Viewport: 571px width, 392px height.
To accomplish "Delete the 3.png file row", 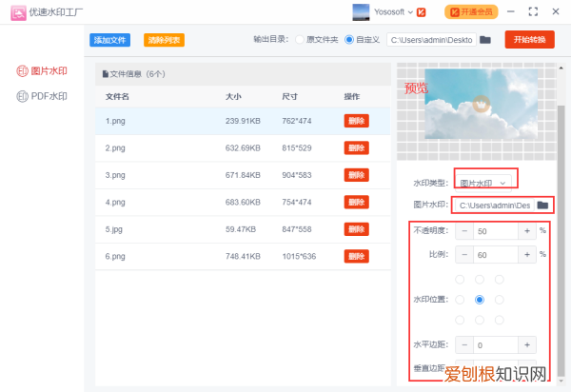I will click(357, 175).
